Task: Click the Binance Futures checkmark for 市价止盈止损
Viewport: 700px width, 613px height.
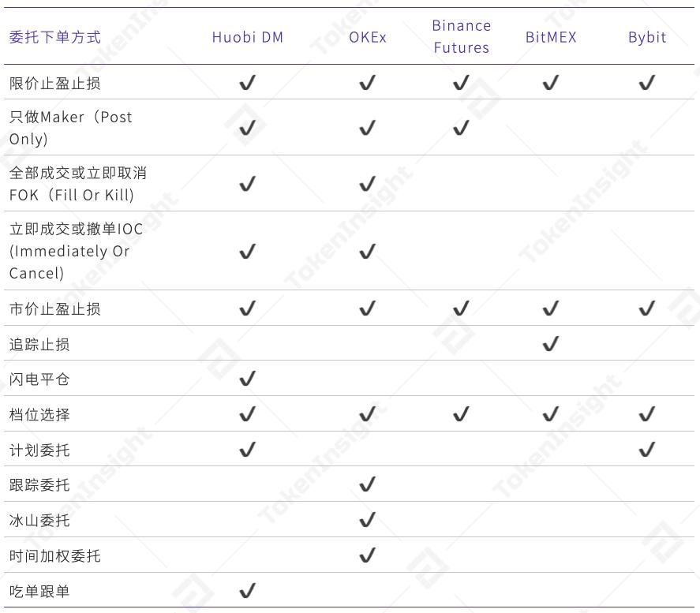Action: tap(461, 308)
